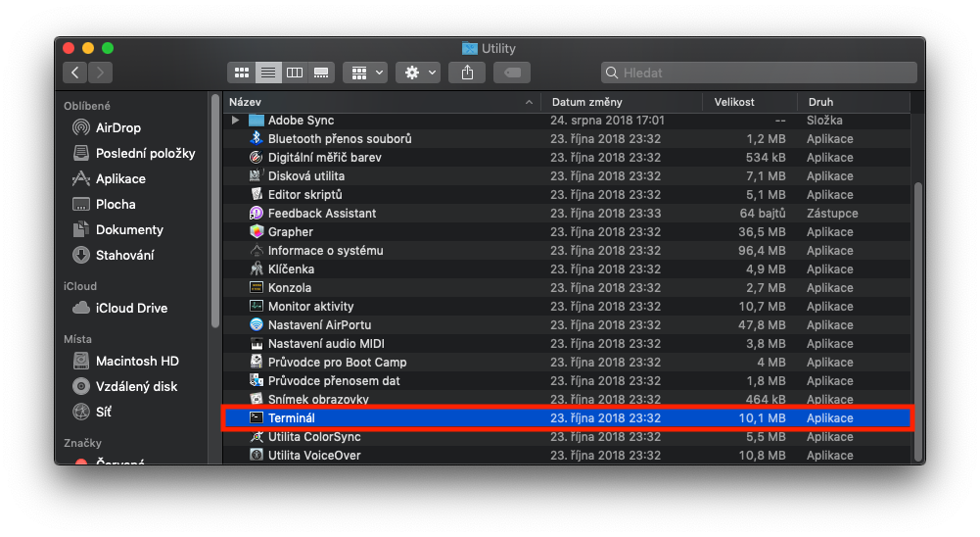Open Stahování in the sidebar
Viewport: 980px width, 537px height.
[114, 256]
